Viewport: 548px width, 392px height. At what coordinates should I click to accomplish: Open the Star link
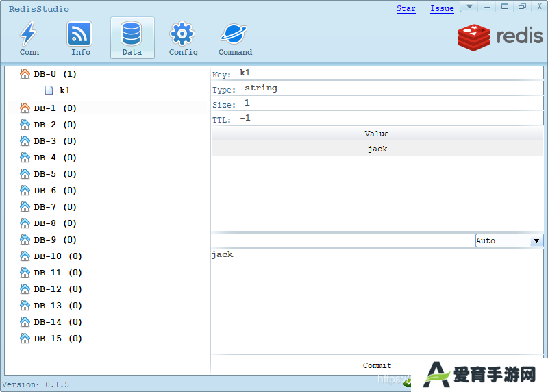point(406,8)
